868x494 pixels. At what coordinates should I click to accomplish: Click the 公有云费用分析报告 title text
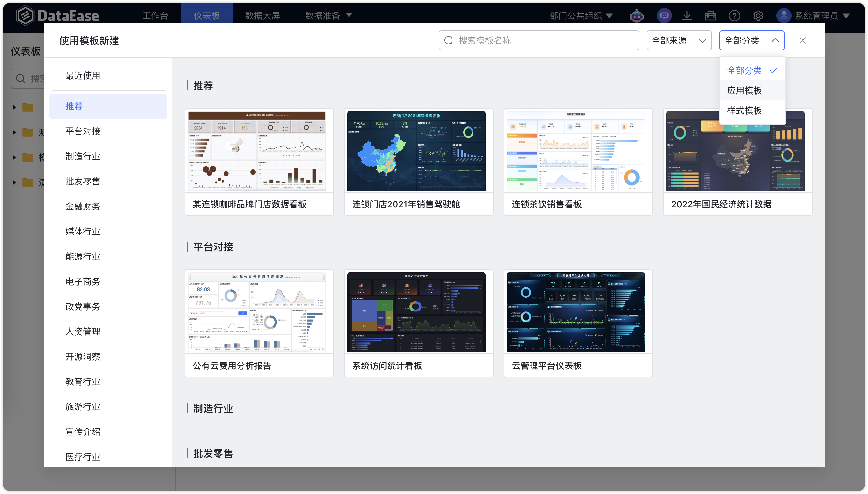(x=232, y=366)
